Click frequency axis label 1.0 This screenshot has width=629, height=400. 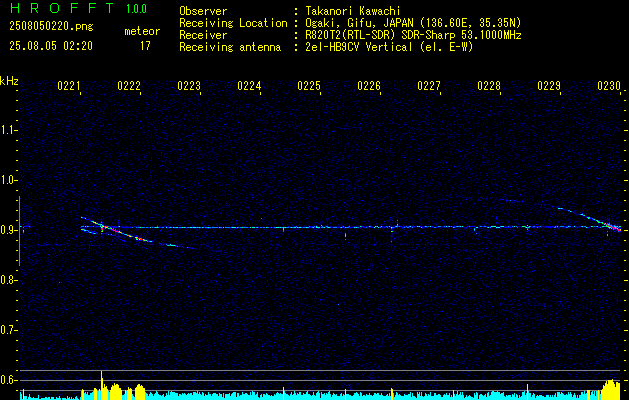pos(8,180)
